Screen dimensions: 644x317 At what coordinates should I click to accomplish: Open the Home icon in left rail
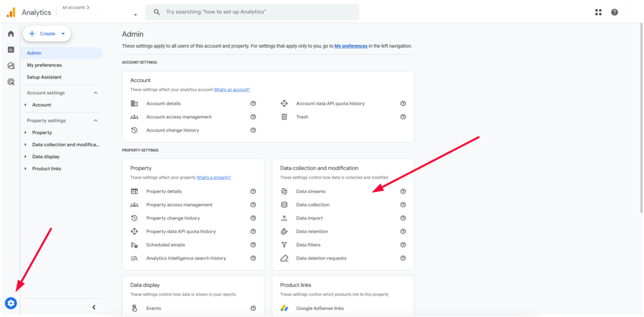pyautogui.click(x=11, y=34)
